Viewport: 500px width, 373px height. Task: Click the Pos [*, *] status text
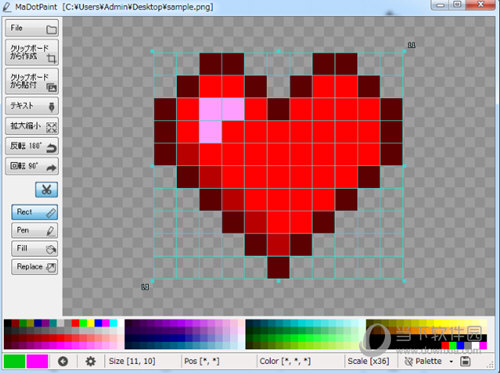202,361
